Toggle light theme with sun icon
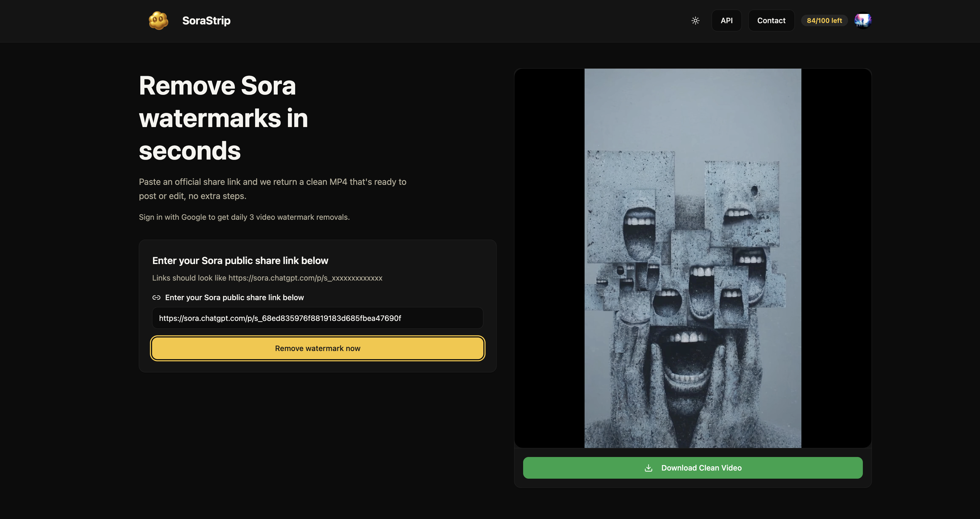980x519 pixels. pyautogui.click(x=695, y=20)
